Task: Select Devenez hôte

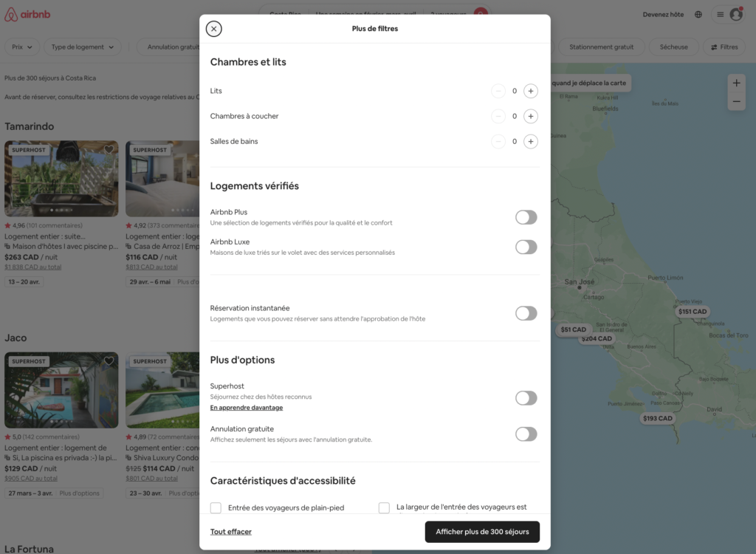Action: (662, 13)
